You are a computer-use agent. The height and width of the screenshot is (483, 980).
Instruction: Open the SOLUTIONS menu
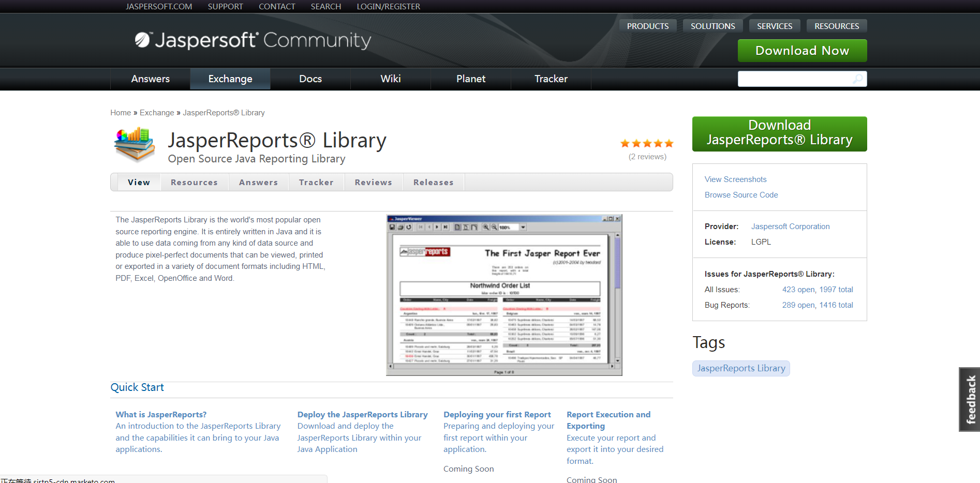point(712,26)
